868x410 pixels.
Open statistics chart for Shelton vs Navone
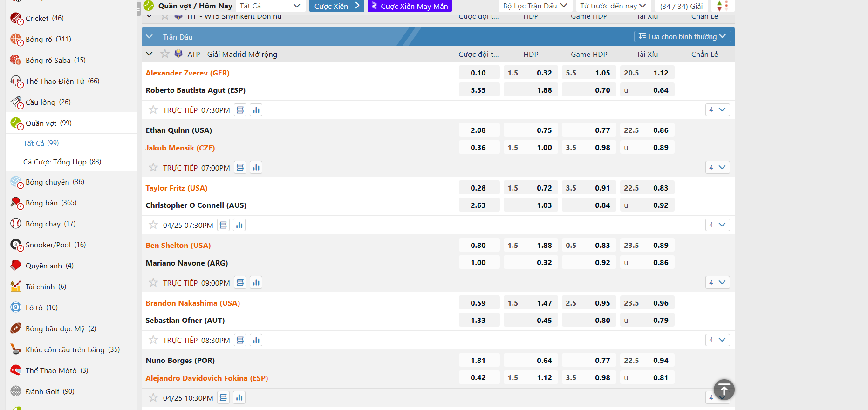point(256,282)
